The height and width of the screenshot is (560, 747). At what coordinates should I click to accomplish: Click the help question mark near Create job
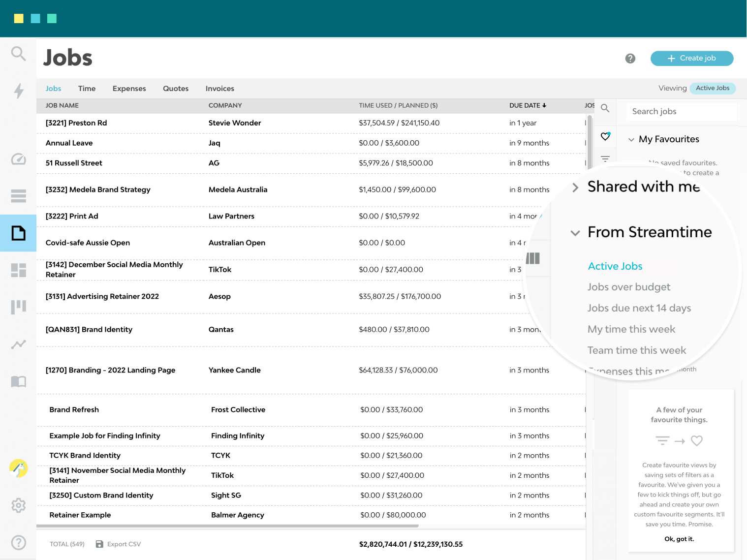point(630,59)
